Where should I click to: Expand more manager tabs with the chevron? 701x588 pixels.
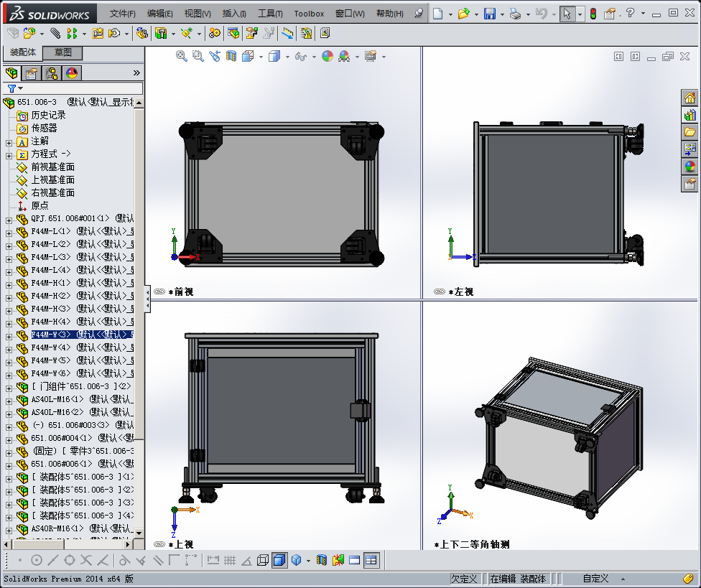(136, 73)
